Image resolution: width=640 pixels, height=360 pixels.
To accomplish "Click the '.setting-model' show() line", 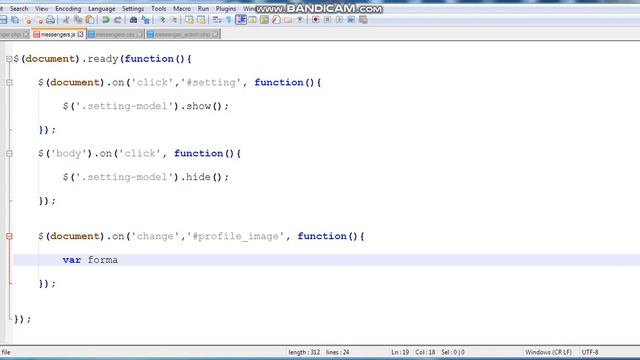I will click(x=146, y=106).
